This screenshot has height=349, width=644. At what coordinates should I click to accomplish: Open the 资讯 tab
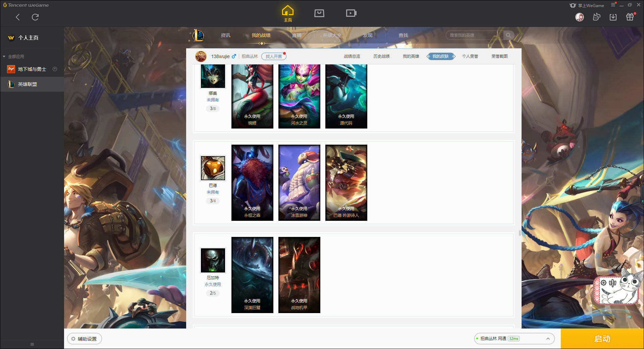(225, 35)
